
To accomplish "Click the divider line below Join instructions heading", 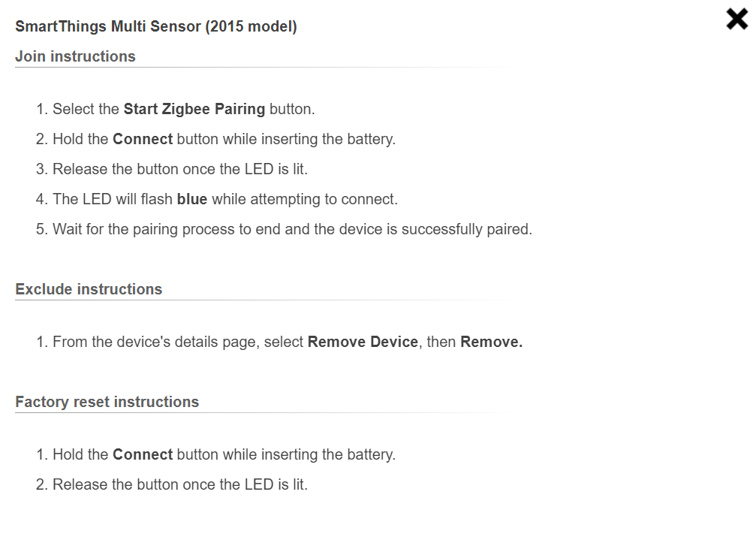I will point(225,68).
